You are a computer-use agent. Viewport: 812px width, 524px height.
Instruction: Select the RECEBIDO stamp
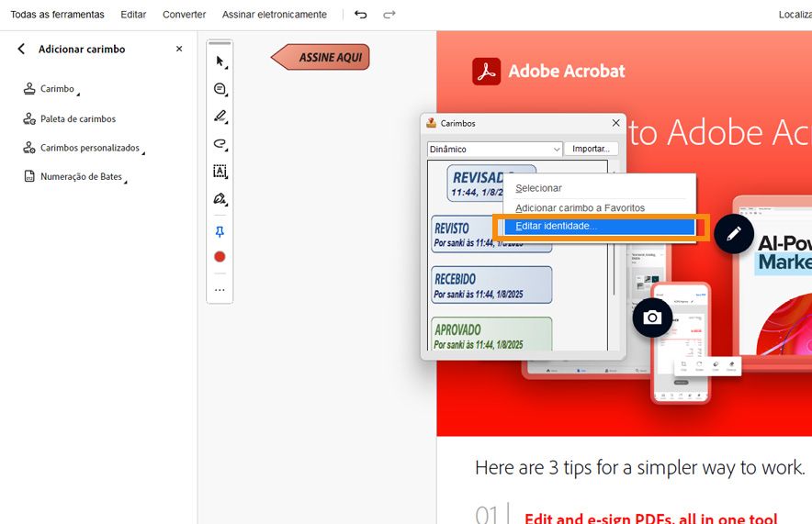click(x=491, y=285)
